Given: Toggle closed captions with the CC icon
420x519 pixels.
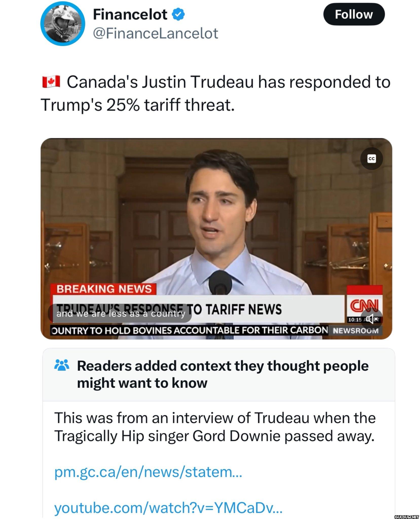Looking at the screenshot, I should (371, 159).
